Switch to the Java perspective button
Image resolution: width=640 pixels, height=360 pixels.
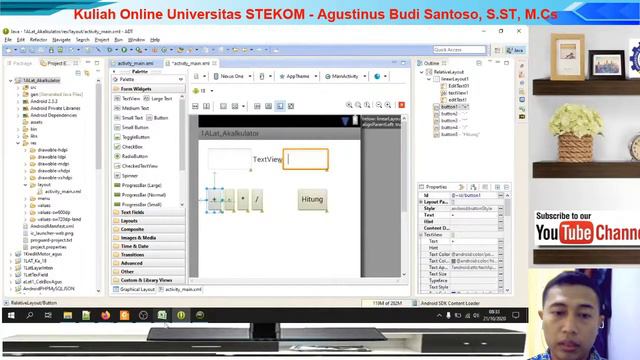click(515, 50)
